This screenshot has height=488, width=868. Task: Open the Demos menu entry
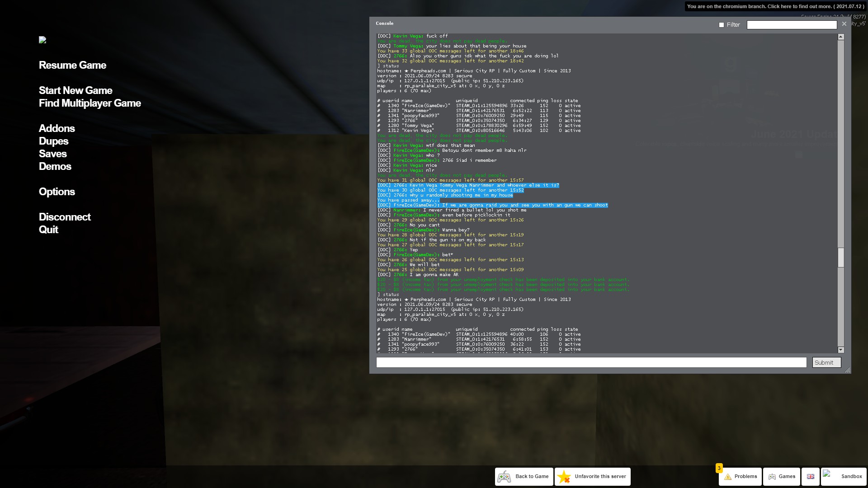coord(55,166)
